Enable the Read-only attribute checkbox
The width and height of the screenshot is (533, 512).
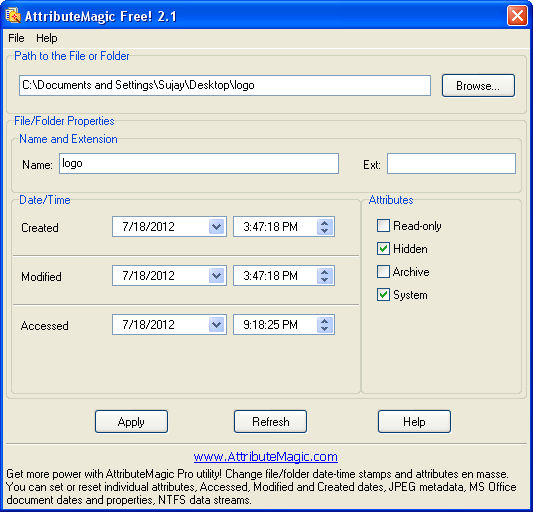383,225
